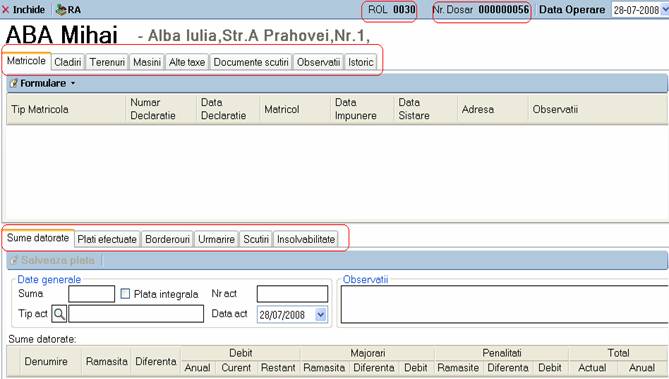Click the Total Anual subcolumn header
Image resolution: width=669 pixels, height=379 pixels.
click(x=642, y=367)
